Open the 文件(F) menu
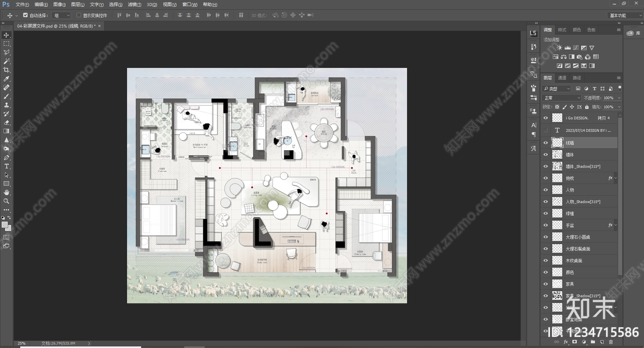Viewport: 644px width, 348px height. (22, 4)
